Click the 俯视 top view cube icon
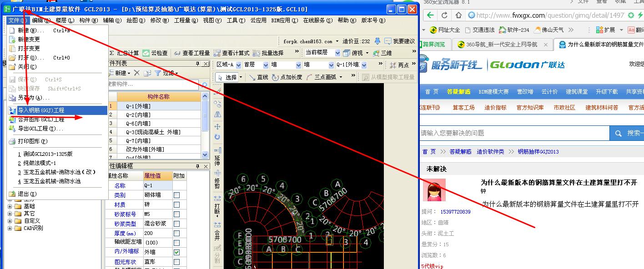The image size is (644, 269). [347, 53]
